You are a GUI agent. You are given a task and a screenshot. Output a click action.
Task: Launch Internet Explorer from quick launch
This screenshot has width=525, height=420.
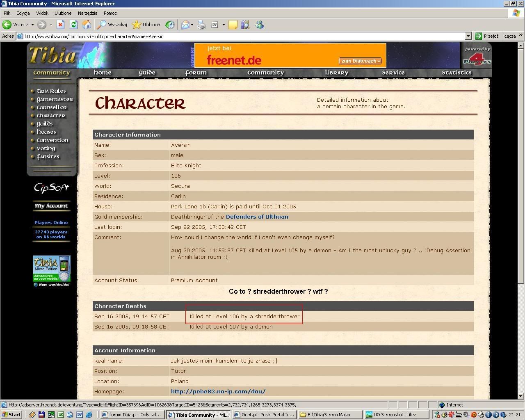coord(89,415)
